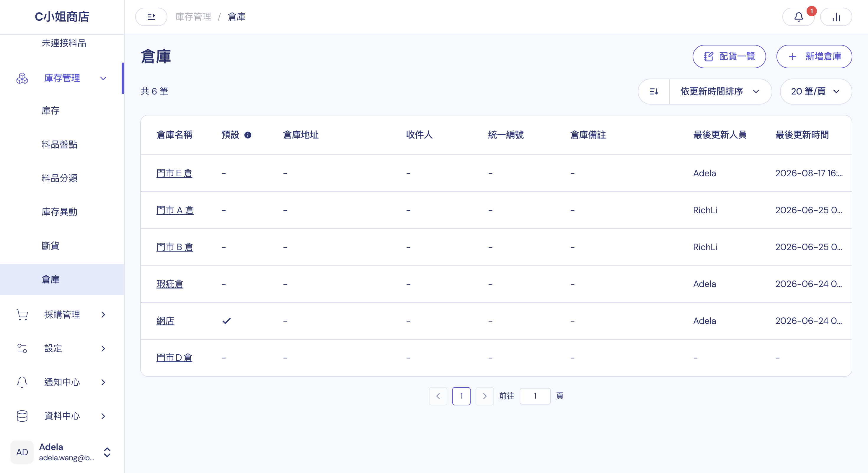Open the notifications bell in the header

click(x=798, y=17)
